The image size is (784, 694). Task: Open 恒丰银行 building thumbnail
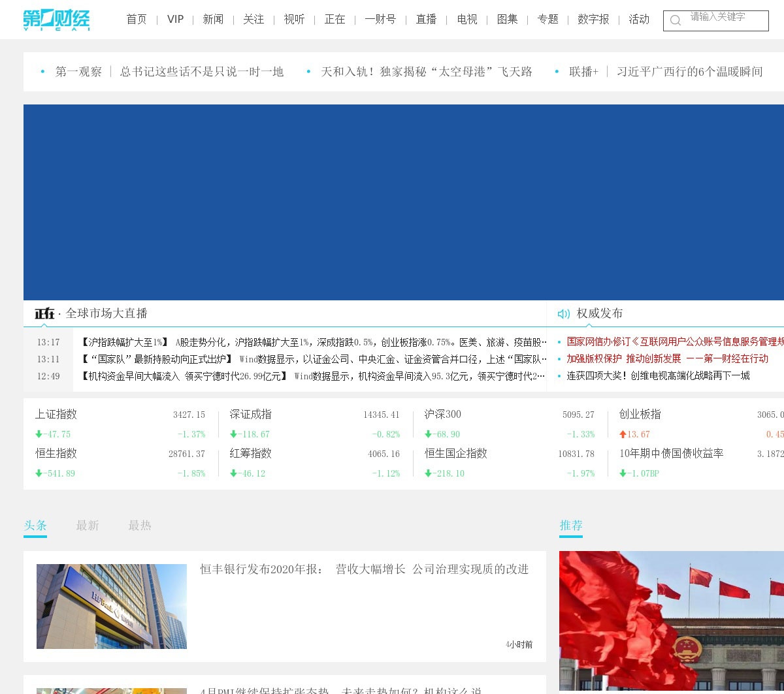(x=112, y=607)
